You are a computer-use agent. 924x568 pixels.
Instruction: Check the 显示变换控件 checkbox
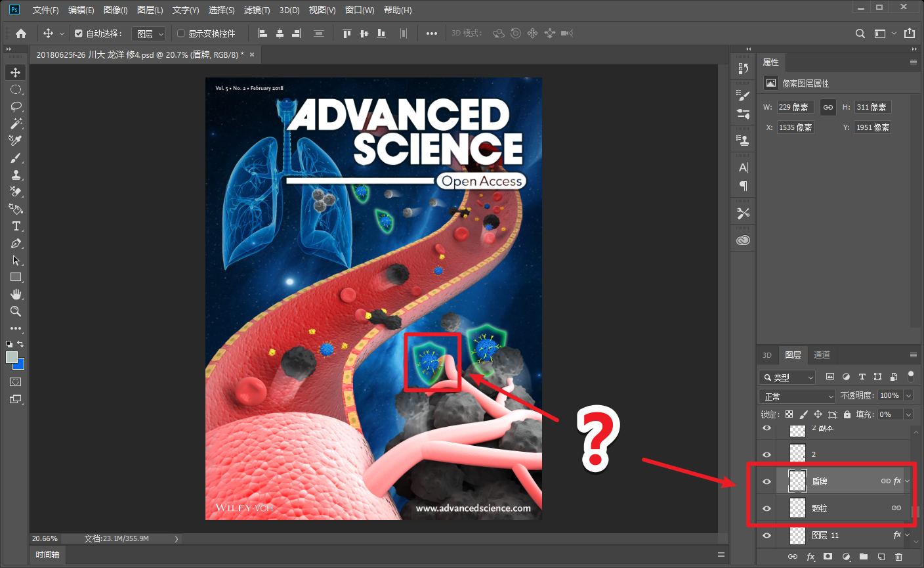point(181,33)
